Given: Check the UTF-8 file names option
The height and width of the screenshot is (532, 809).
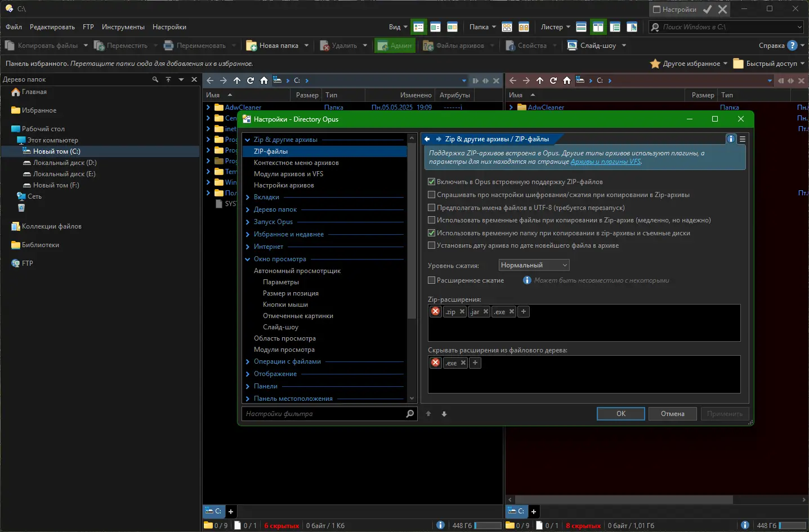Looking at the screenshot, I should coord(432,208).
